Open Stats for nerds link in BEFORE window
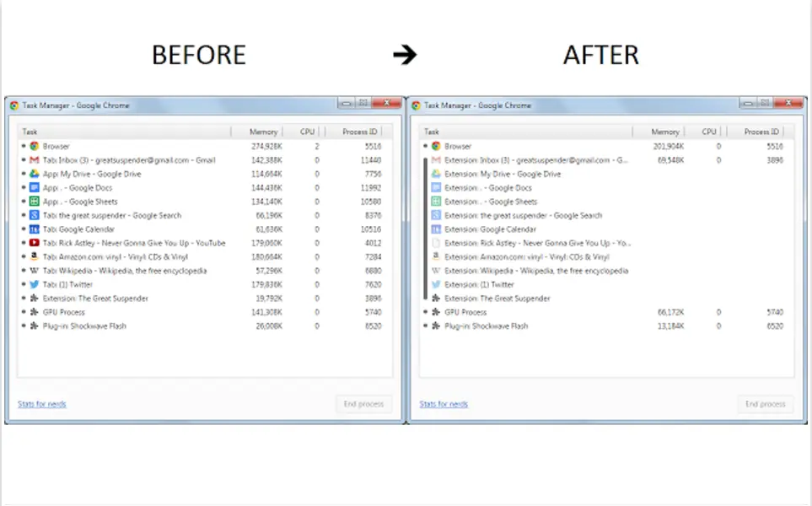This screenshot has height=506, width=812. pos(42,404)
